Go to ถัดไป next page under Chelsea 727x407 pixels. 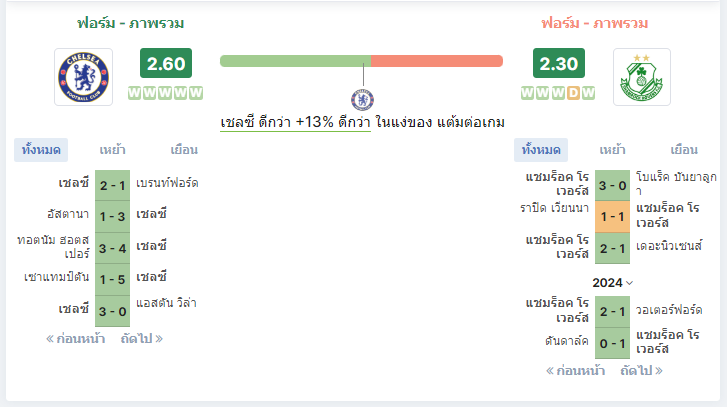(x=142, y=339)
